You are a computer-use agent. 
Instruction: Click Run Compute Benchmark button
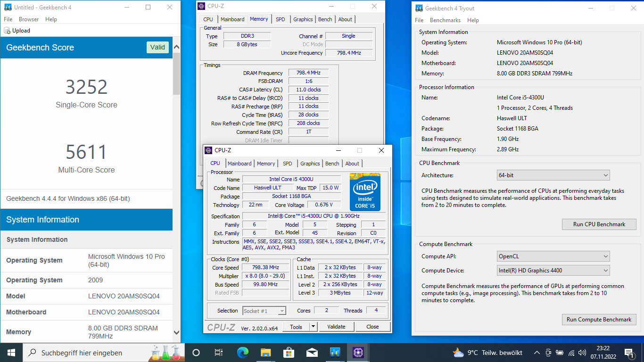[x=599, y=320]
